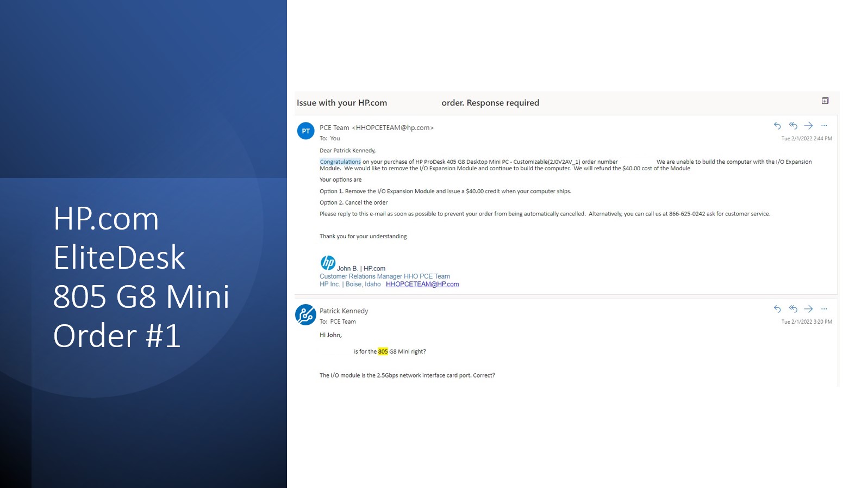Viewport: 868px width, 488px height.
Task: Click the I/O module question line
Action: click(x=407, y=375)
